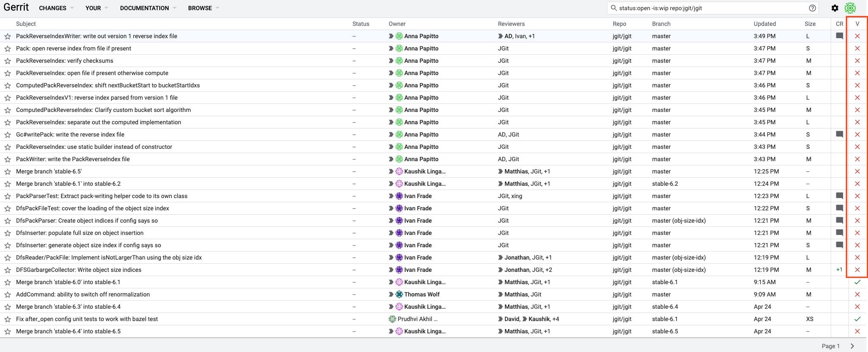
Task: Open 'Gc#writePack: write the reverse index file' change
Action: tap(70, 134)
